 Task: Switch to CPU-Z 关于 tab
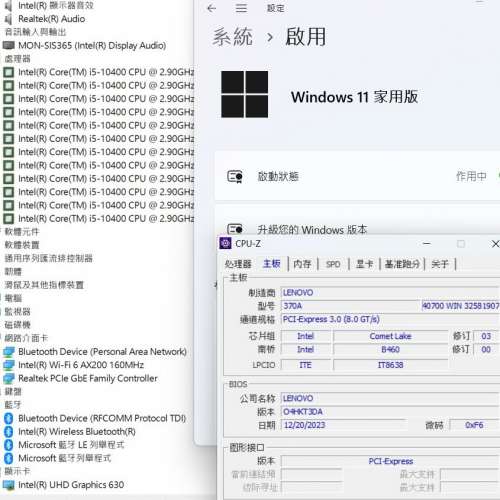(440, 264)
